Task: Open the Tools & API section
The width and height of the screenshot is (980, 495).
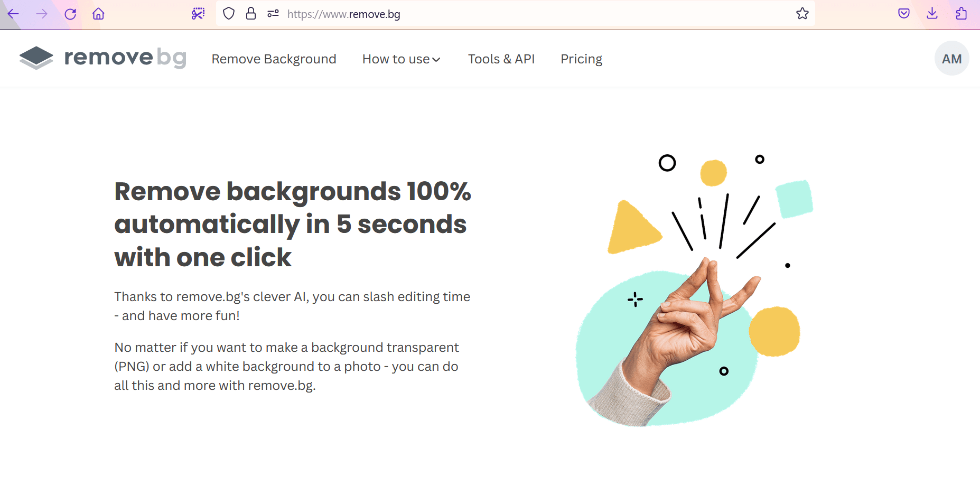Action: (501, 59)
